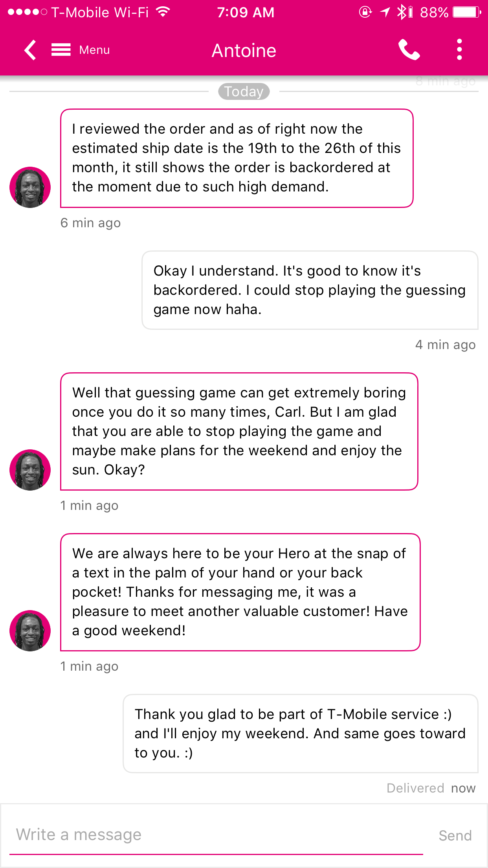Screen dimensions: 488x868
Task: Select the 'Well that guessing game' message bubble
Action: [x=239, y=431]
